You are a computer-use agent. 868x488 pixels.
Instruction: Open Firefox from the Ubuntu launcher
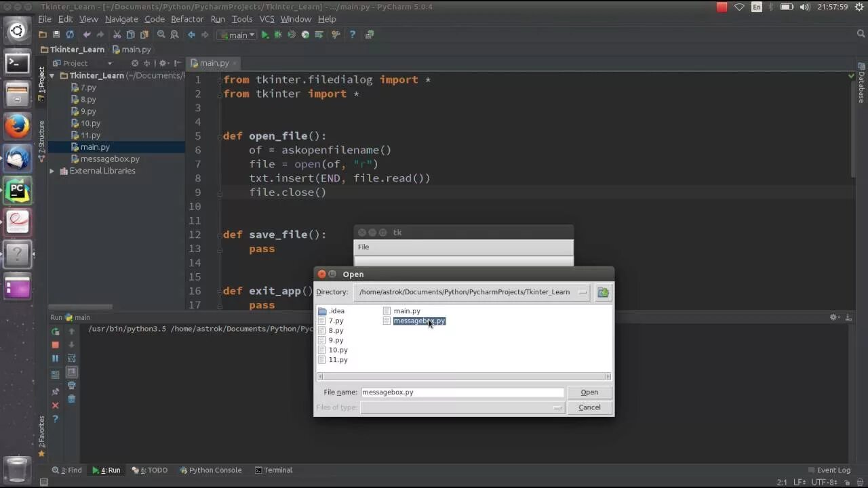[18, 126]
